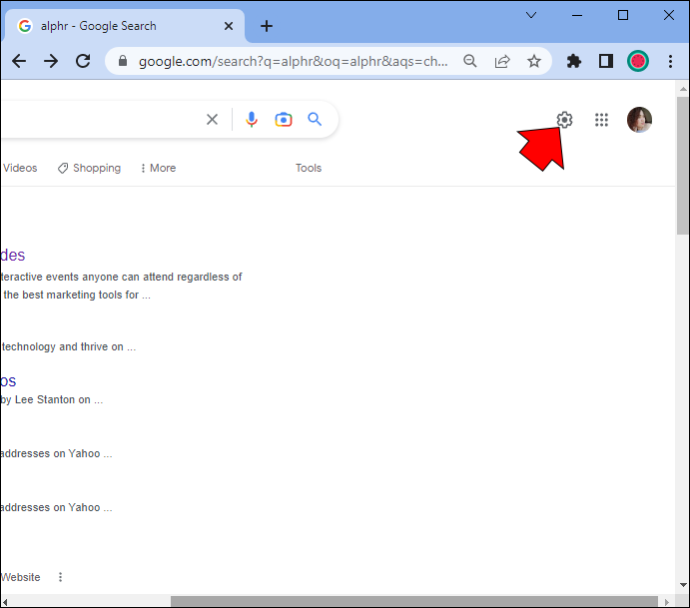Click the scroll down arrow
This screenshot has height=608, width=690.
[683, 585]
